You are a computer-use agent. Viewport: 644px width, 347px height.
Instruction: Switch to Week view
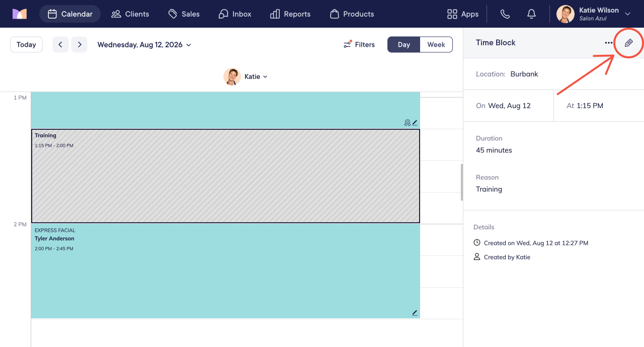pyautogui.click(x=436, y=44)
